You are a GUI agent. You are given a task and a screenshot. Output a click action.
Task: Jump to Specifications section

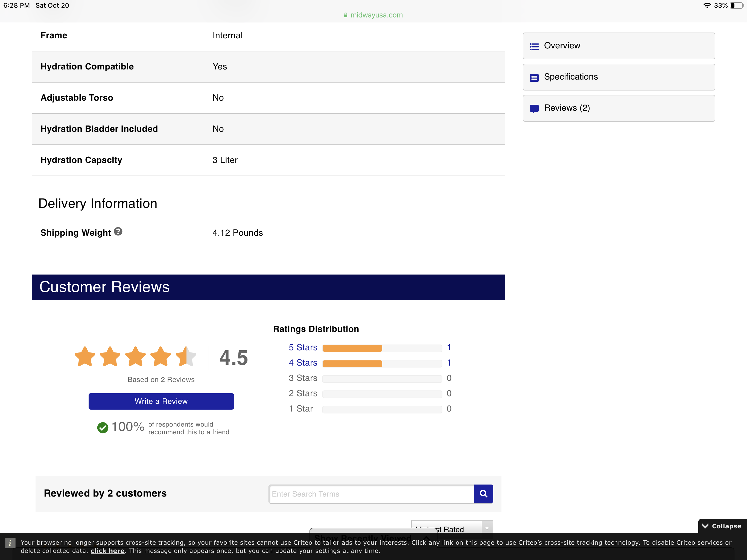pyautogui.click(x=619, y=77)
